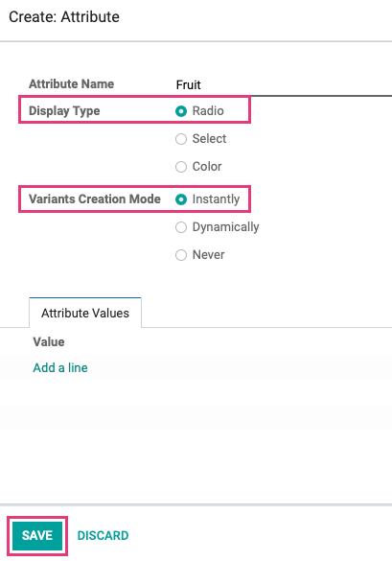Click the Attribute Name label
Viewport: 392px width, 561px height.
pyautogui.click(x=72, y=83)
